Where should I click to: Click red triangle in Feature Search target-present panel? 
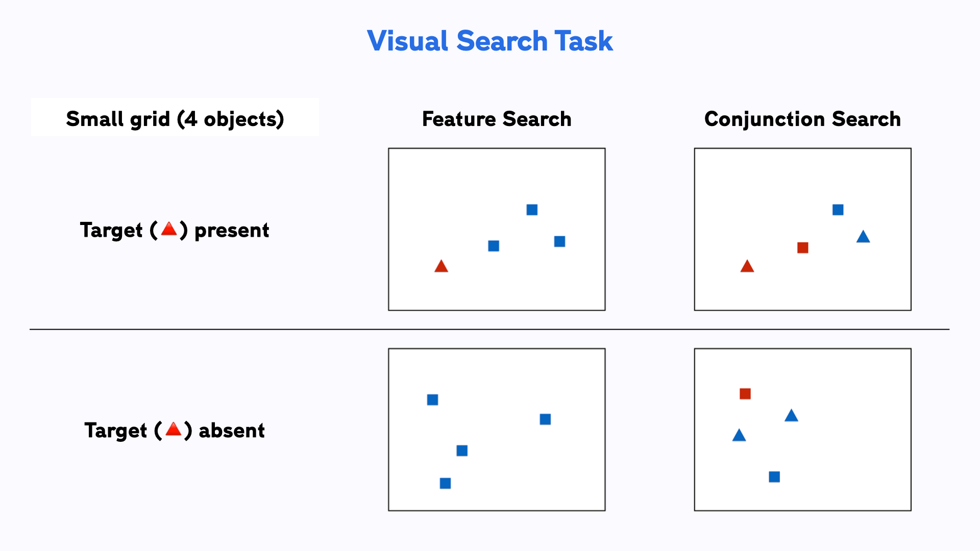(x=441, y=267)
